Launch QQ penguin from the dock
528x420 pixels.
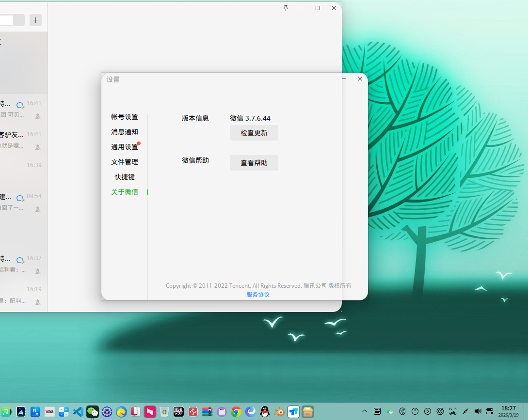click(265, 412)
